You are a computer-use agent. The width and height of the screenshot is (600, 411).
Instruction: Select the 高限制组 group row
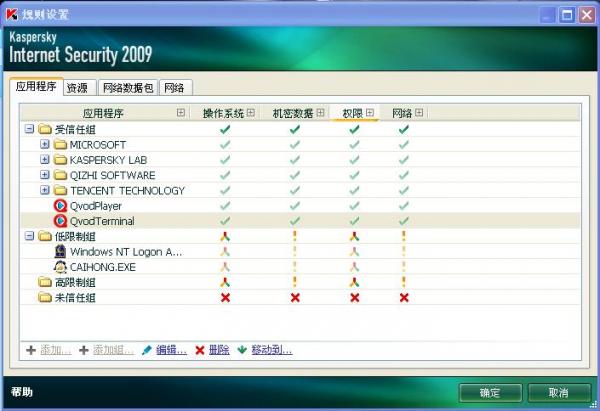(300, 282)
